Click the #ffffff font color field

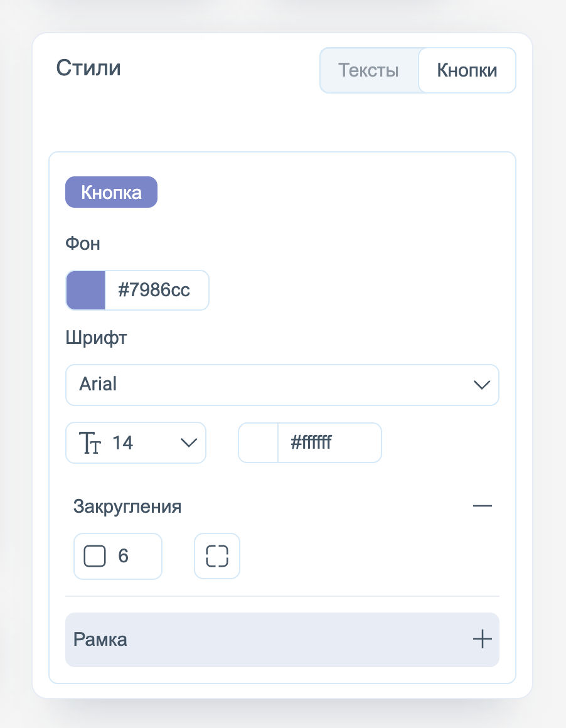(x=328, y=443)
